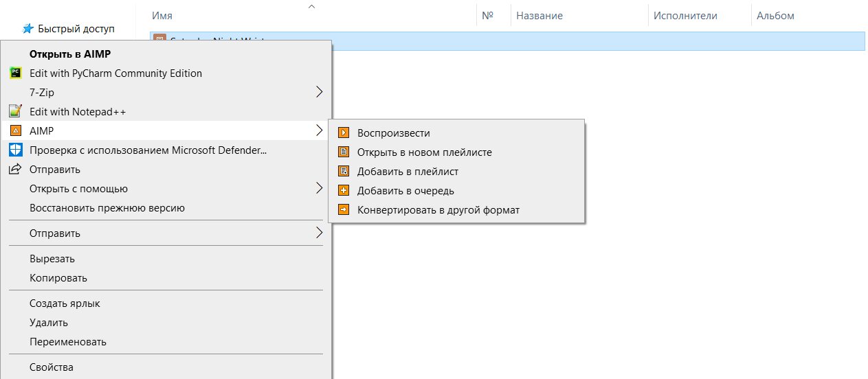
Task: Click the plus icon beside Добавить в очередь
Action: coord(344,191)
